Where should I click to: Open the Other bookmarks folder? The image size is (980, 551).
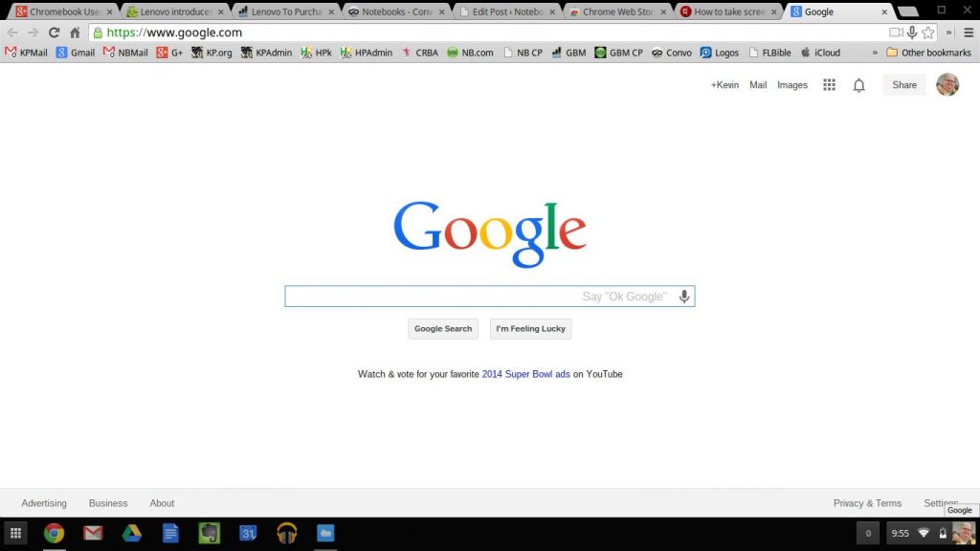pos(928,53)
